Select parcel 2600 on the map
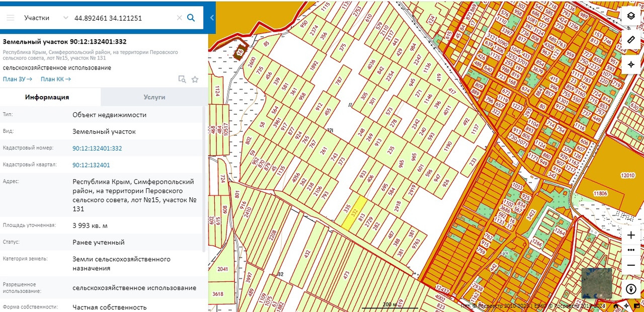Screen dimensions: 644x312 (252, 62)
